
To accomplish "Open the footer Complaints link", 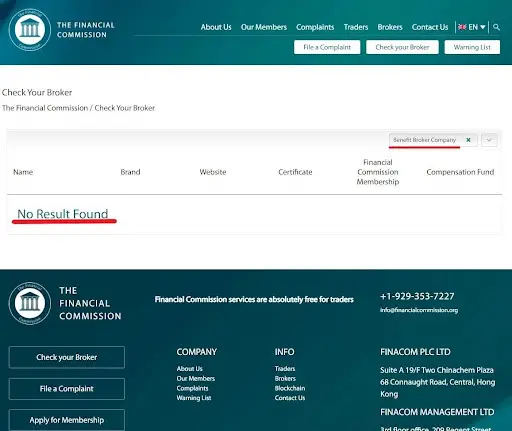I will pos(192,388).
